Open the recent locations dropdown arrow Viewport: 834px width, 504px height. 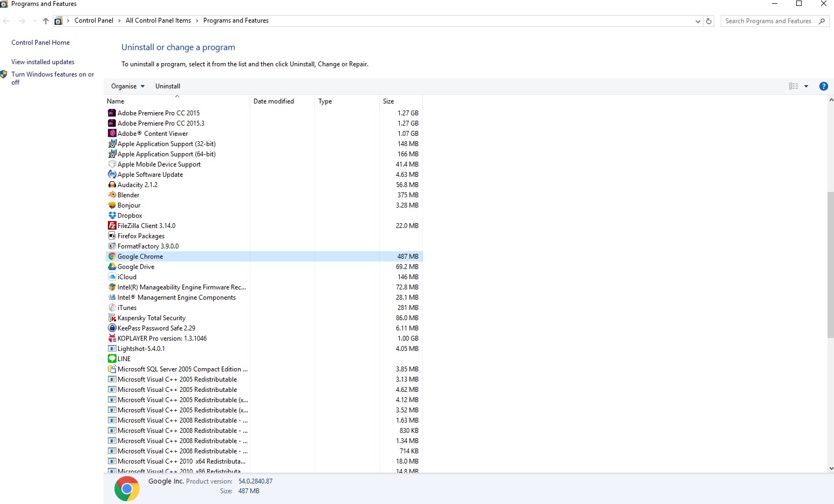pos(35,21)
